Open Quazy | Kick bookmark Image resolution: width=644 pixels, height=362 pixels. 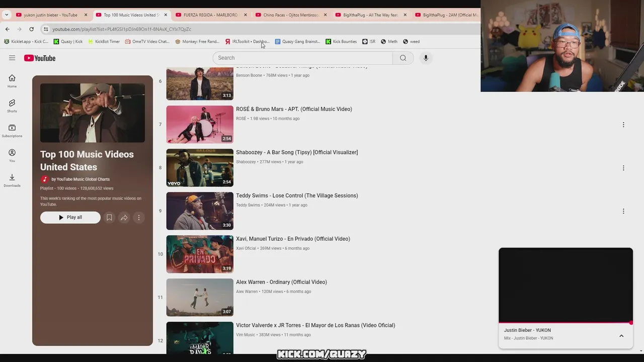[68, 42]
